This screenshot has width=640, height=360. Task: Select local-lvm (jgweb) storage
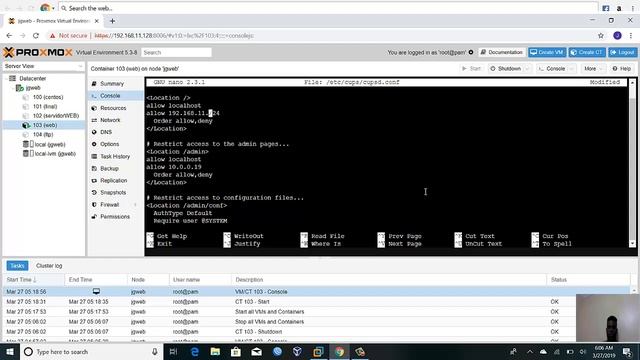(x=55, y=154)
